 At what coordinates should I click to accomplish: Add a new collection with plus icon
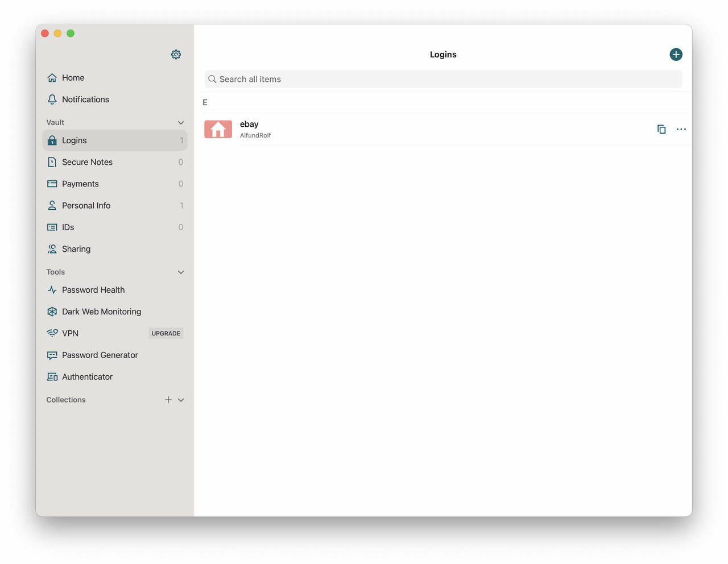(168, 400)
